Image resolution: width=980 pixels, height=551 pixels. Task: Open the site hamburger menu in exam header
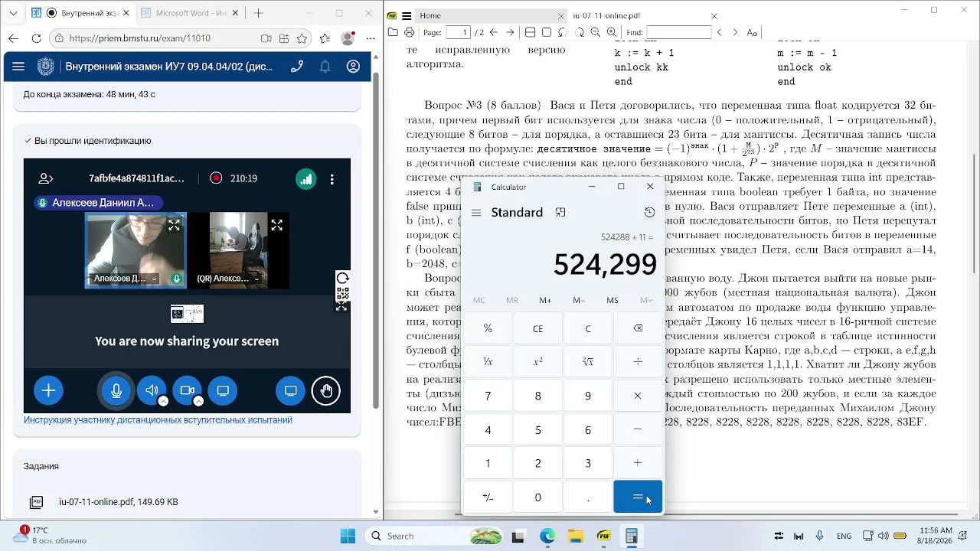(18, 67)
